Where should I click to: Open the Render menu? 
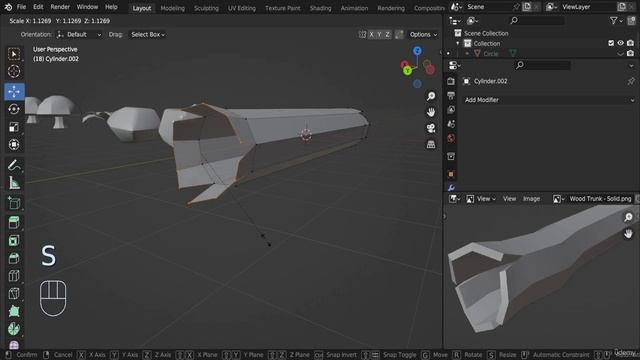pos(60,7)
